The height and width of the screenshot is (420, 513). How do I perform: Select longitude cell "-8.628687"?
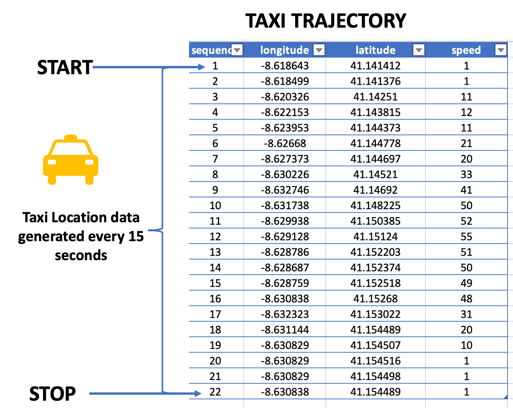285,268
